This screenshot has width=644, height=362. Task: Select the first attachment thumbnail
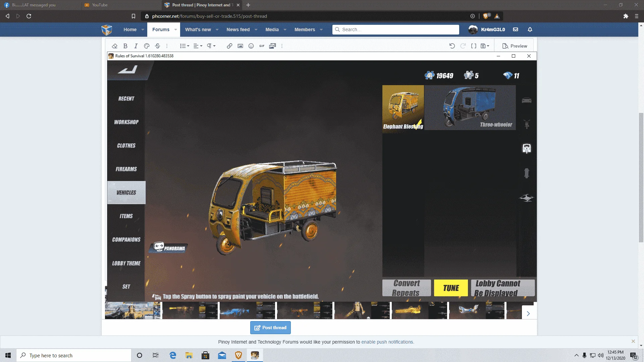pyautogui.click(x=133, y=310)
